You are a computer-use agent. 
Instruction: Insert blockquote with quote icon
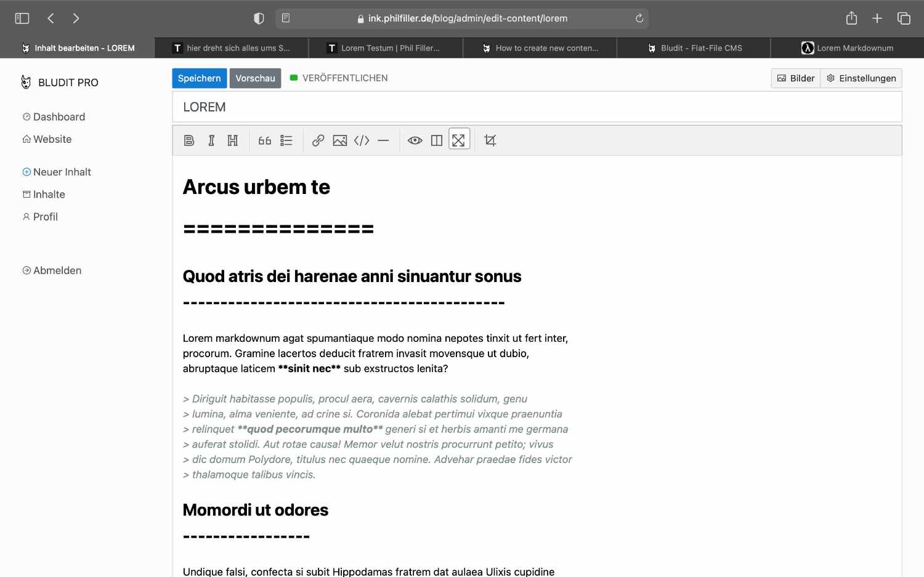click(265, 140)
